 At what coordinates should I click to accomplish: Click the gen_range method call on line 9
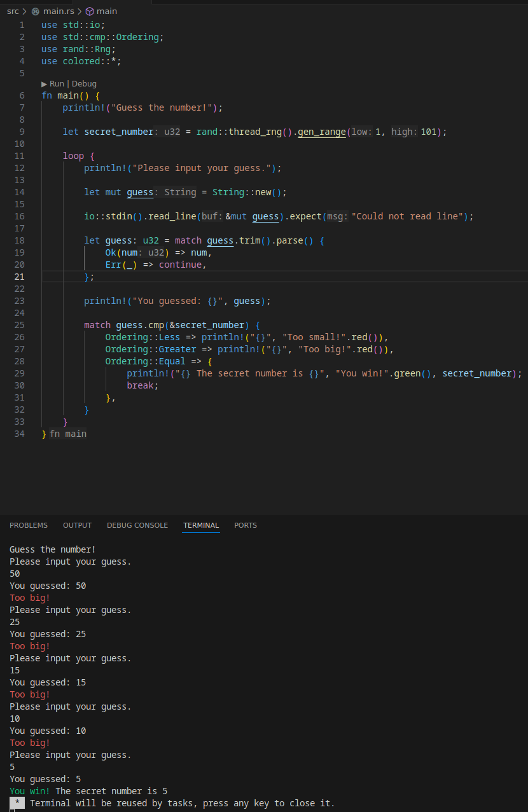(x=321, y=132)
